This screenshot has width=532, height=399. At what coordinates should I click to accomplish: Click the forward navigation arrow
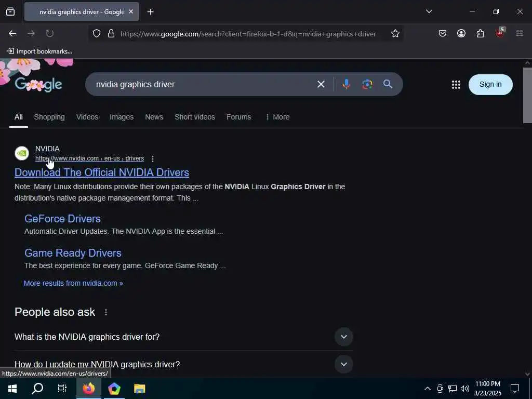click(x=31, y=33)
